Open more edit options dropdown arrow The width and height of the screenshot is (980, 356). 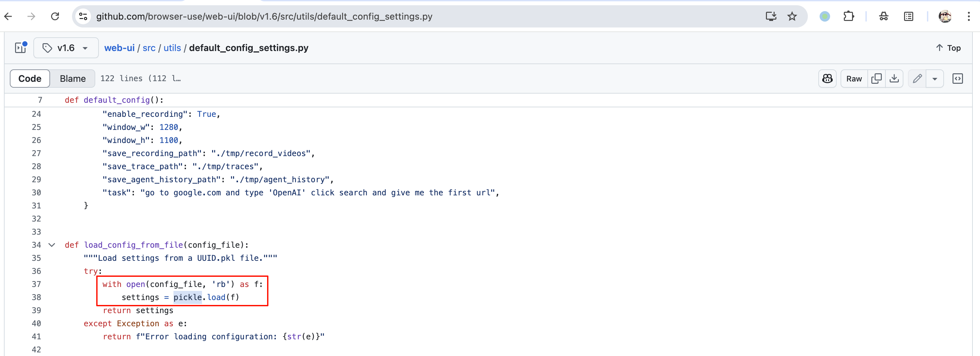pyautogui.click(x=935, y=79)
